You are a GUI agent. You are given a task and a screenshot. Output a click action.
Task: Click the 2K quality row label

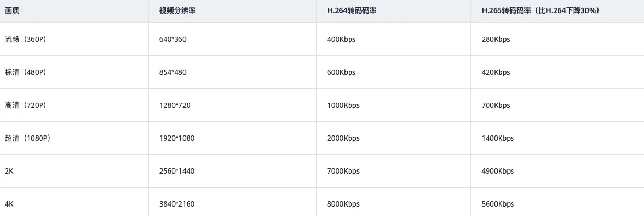pyautogui.click(x=9, y=171)
